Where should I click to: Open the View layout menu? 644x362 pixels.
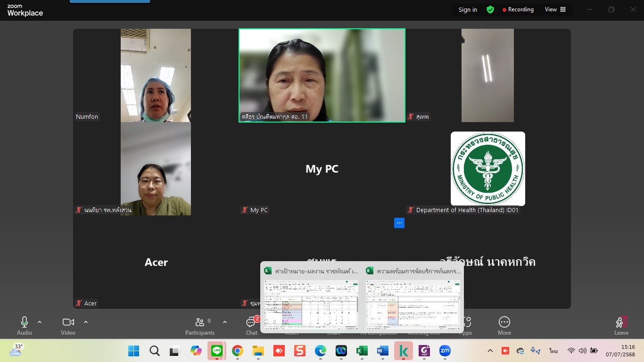[x=555, y=9]
